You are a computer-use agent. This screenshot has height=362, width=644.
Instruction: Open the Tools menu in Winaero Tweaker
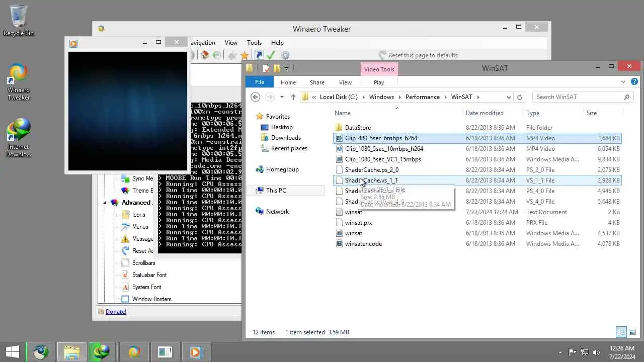point(254,43)
